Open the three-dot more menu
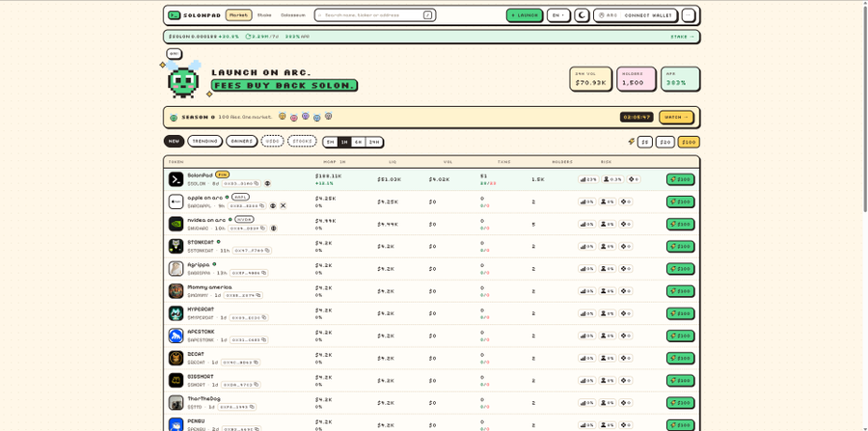Screen dimensions: 868x431 [x=688, y=15]
